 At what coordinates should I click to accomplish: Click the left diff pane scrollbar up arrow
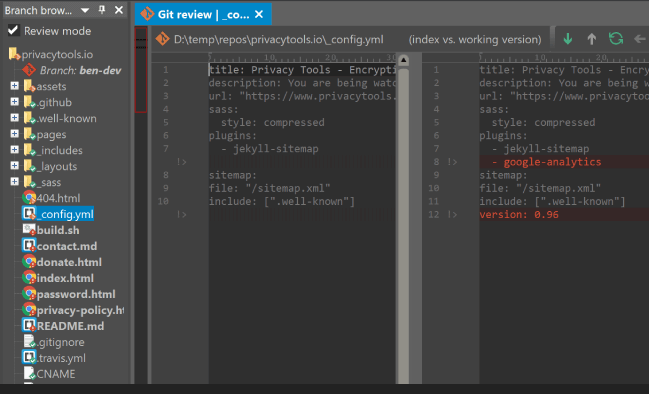403,60
